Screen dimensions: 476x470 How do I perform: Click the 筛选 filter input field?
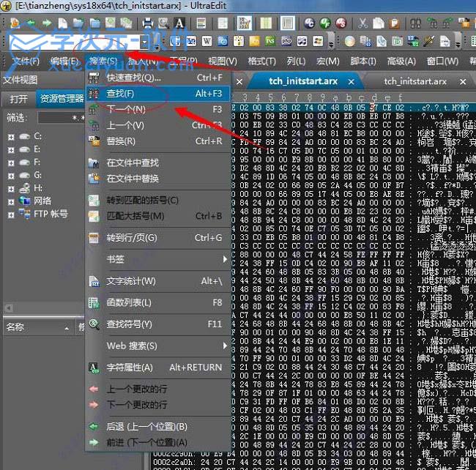point(61,118)
